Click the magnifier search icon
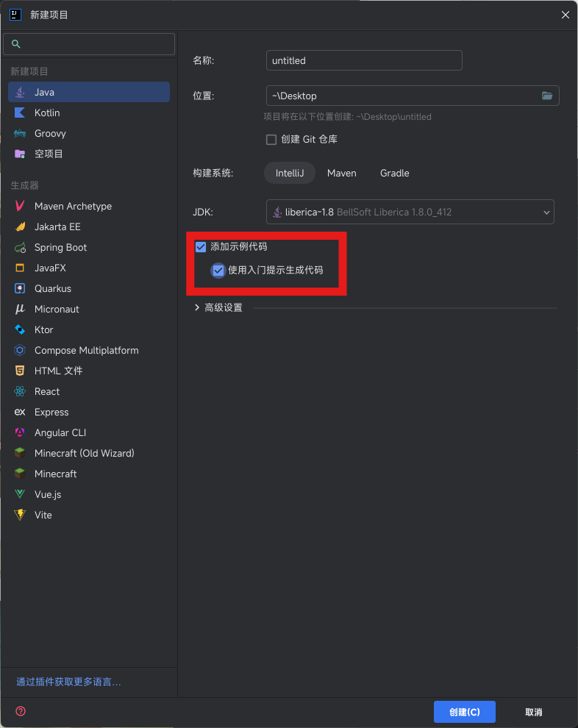Image resolution: width=578 pixels, height=728 pixels. [15, 43]
